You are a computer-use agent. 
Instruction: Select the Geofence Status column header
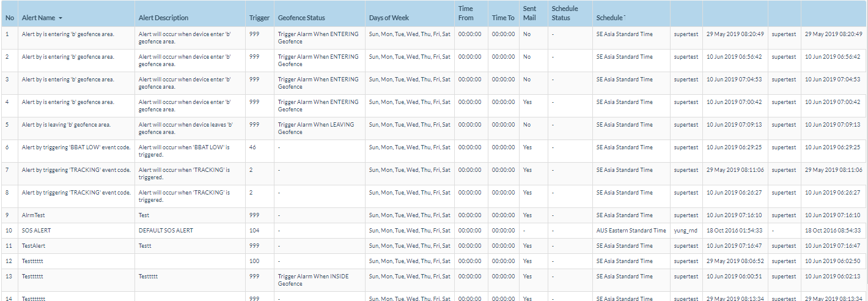[x=301, y=18]
